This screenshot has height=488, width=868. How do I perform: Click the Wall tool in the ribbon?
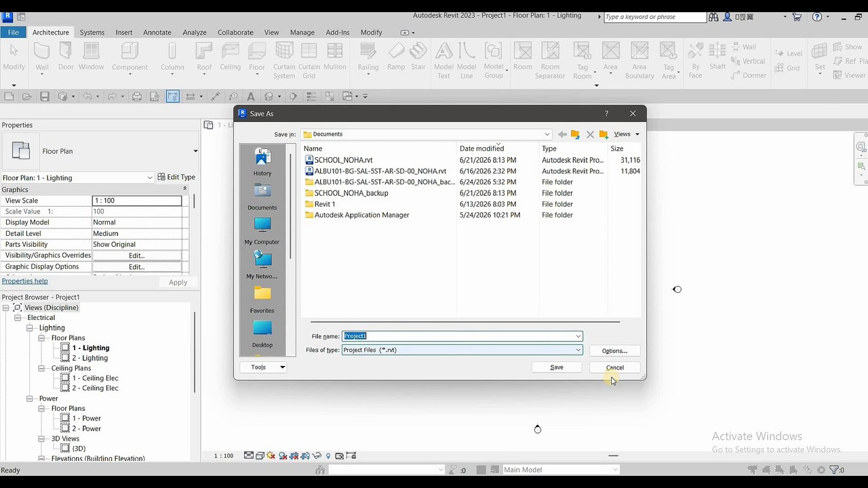(x=42, y=57)
